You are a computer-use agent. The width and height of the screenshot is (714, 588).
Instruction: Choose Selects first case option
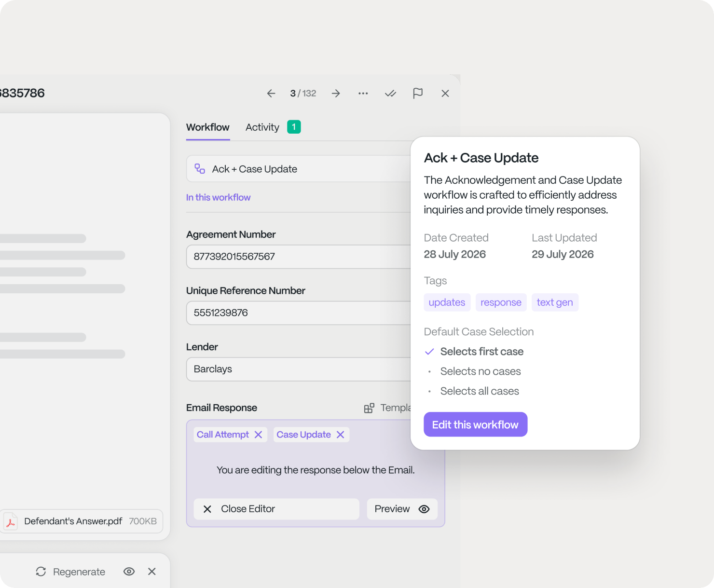[x=474, y=352]
